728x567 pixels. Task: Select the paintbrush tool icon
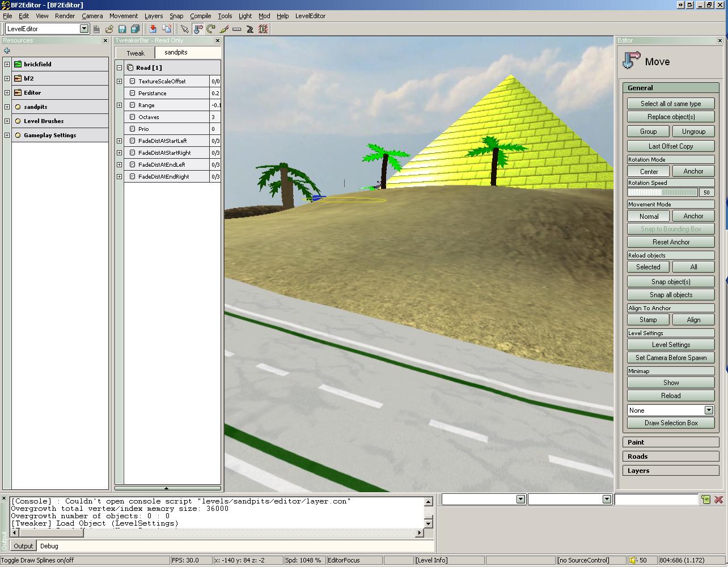224,29
